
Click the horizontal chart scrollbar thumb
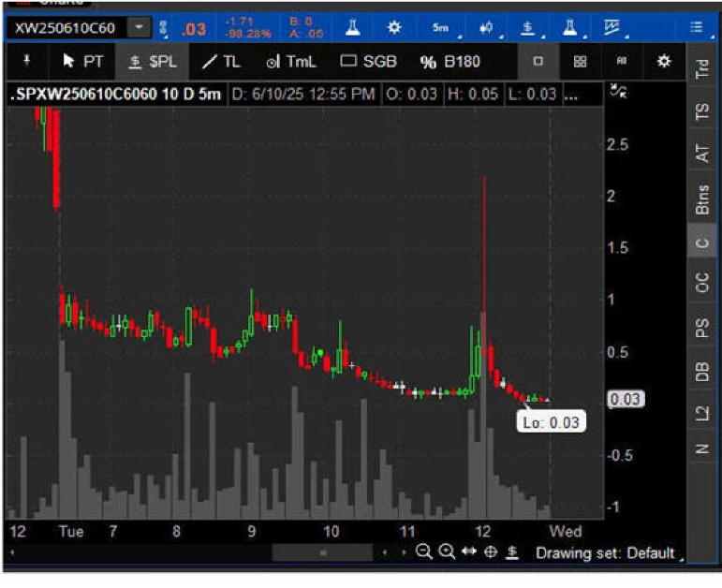coord(323,553)
